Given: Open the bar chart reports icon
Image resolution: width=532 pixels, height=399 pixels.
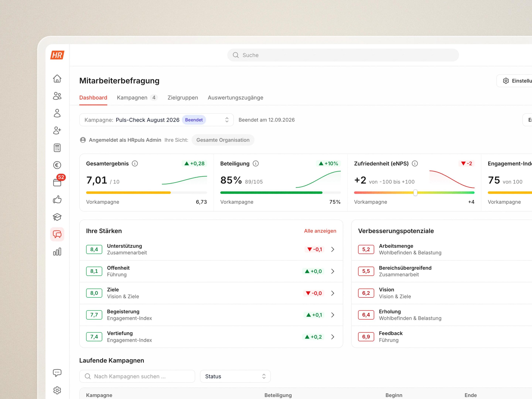Looking at the screenshot, I should pyautogui.click(x=57, y=252).
